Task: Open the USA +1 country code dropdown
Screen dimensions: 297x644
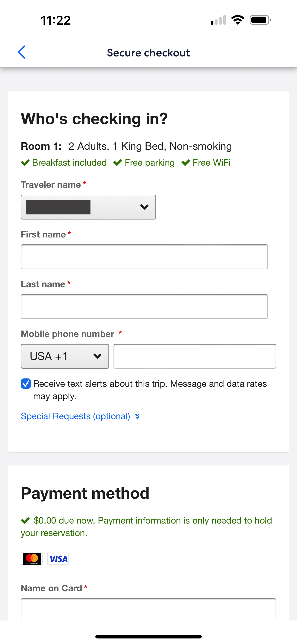Action: [65, 356]
